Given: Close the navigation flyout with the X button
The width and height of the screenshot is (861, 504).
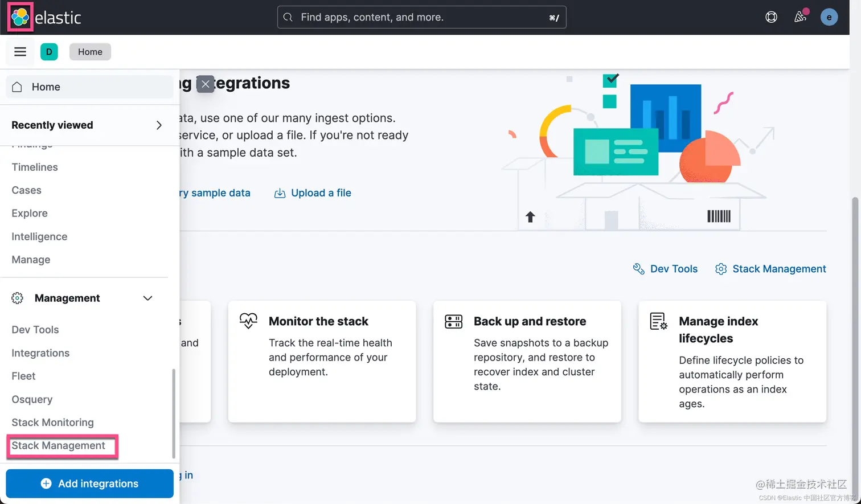Looking at the screenshot, I should (206, 84).
